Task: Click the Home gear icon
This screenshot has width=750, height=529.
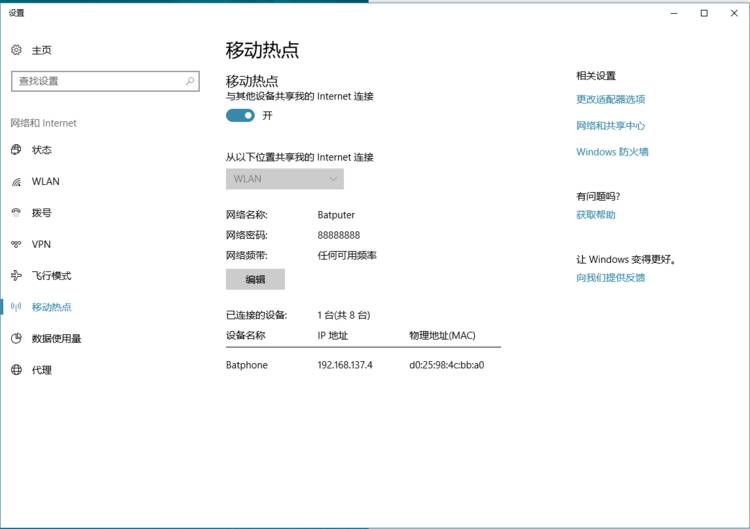Action: coord(16,50)
